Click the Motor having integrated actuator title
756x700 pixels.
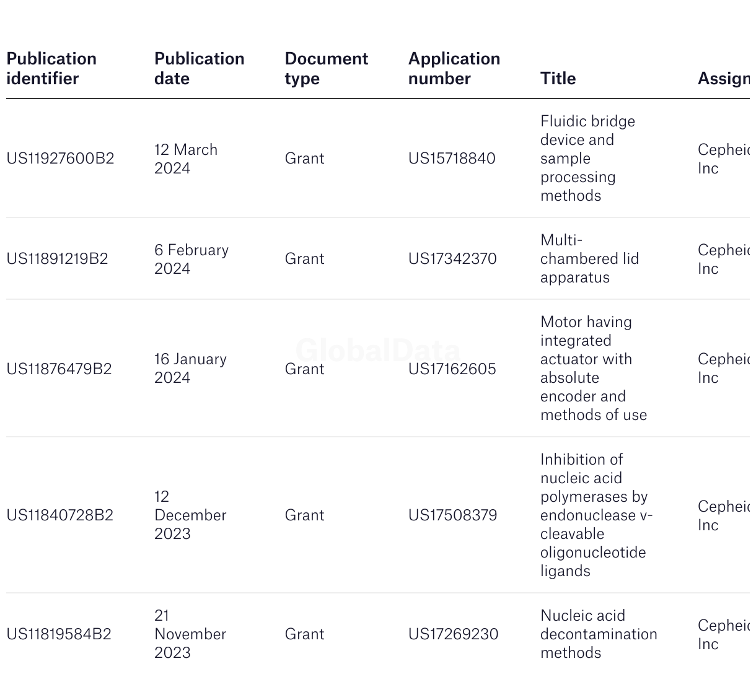pos(594,369)
